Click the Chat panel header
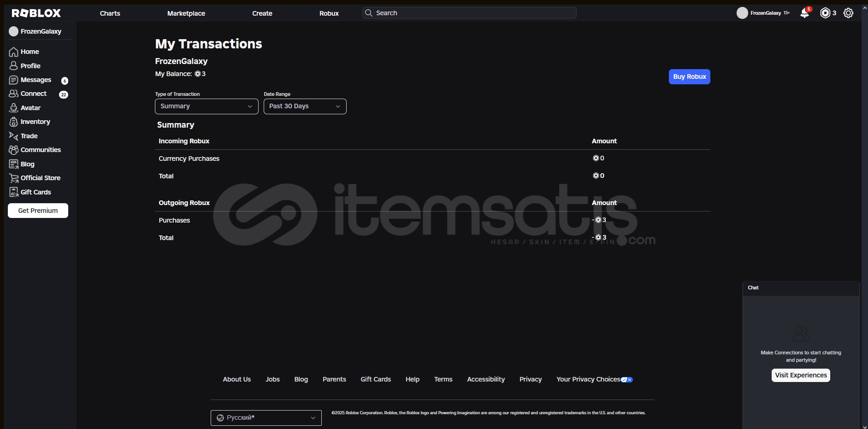Viewport: 868px width, 429px height. [801, 288]
